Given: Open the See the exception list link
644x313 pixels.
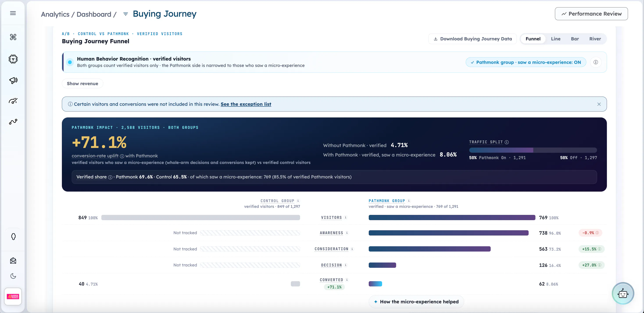Looking at the screenshot, I should pos(246,104).
